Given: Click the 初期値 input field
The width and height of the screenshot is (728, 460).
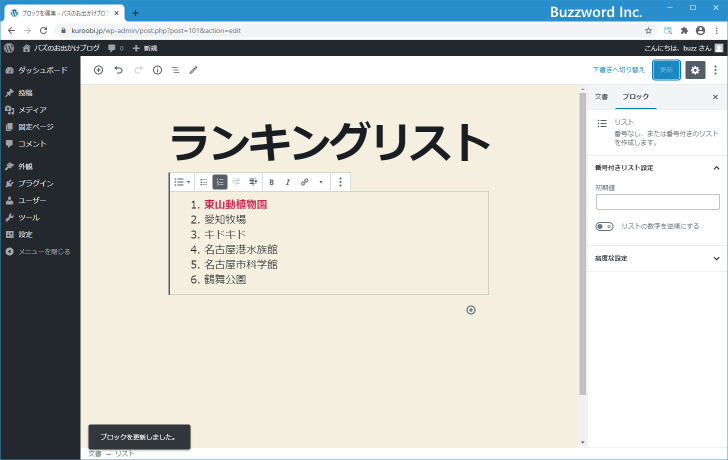Looking at the screenshot, I should click(657, 202).
